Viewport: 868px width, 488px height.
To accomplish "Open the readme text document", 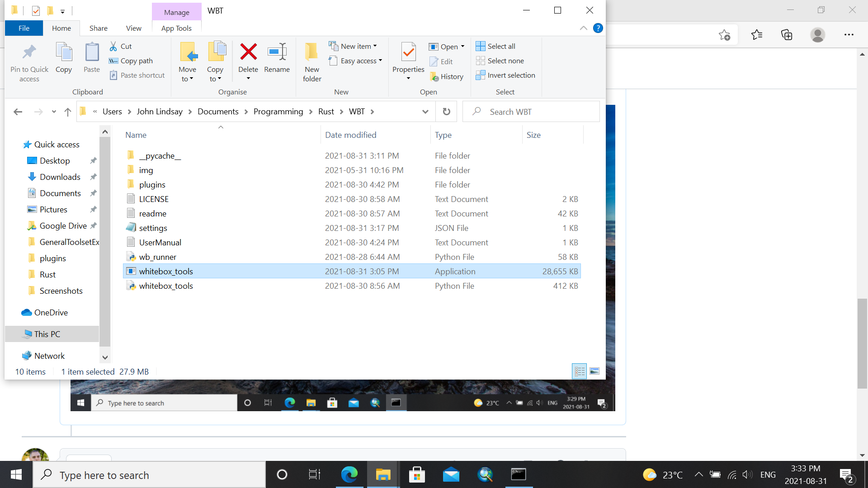I will [x=152, y=213].
